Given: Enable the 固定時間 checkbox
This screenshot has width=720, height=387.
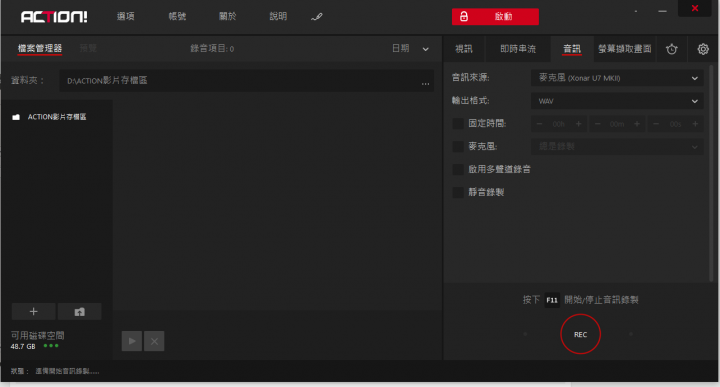Looking at the screenshot, I should 458,123.
